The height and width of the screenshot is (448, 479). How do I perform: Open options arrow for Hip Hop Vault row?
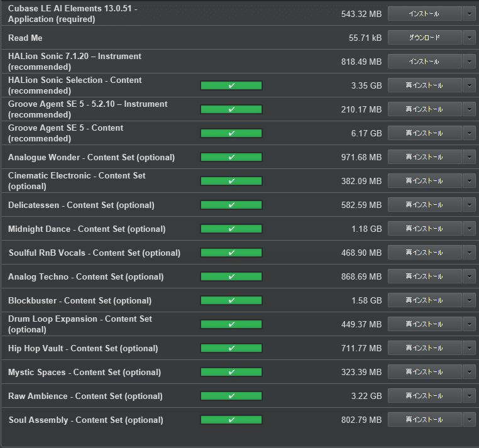click(x=469, y=348)
